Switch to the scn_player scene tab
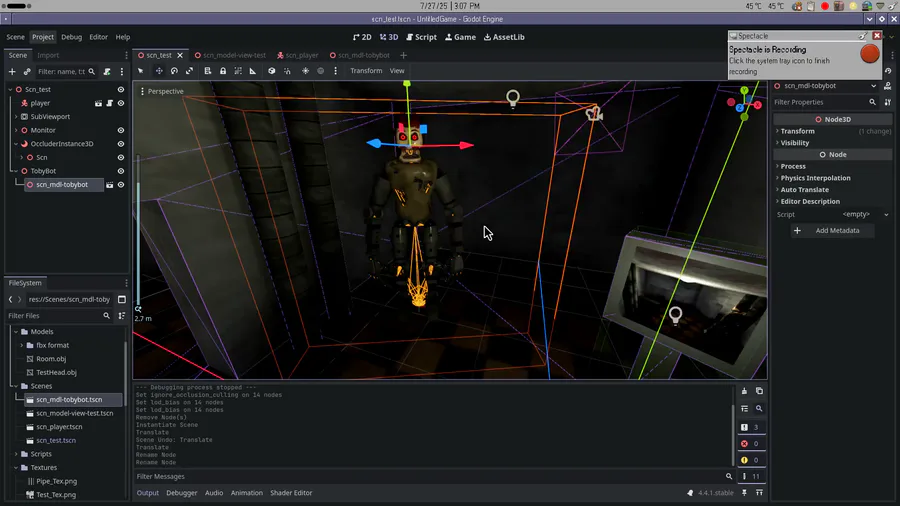The height and width of the screenshot is (506, 900). pos(297,55)
